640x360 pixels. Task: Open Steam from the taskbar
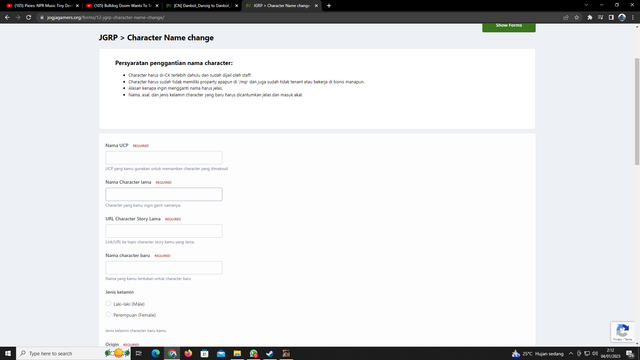[x=270, y=353]
